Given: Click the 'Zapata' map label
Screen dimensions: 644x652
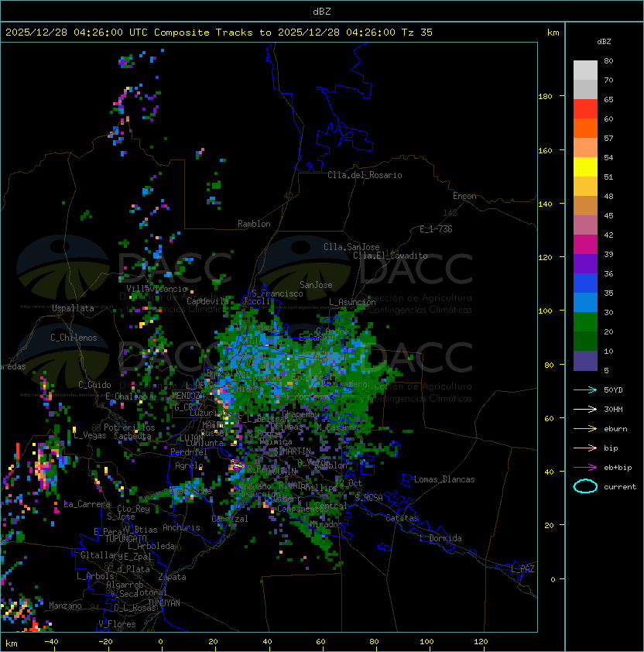Looking at the screenshot, I should click(172, 577).
